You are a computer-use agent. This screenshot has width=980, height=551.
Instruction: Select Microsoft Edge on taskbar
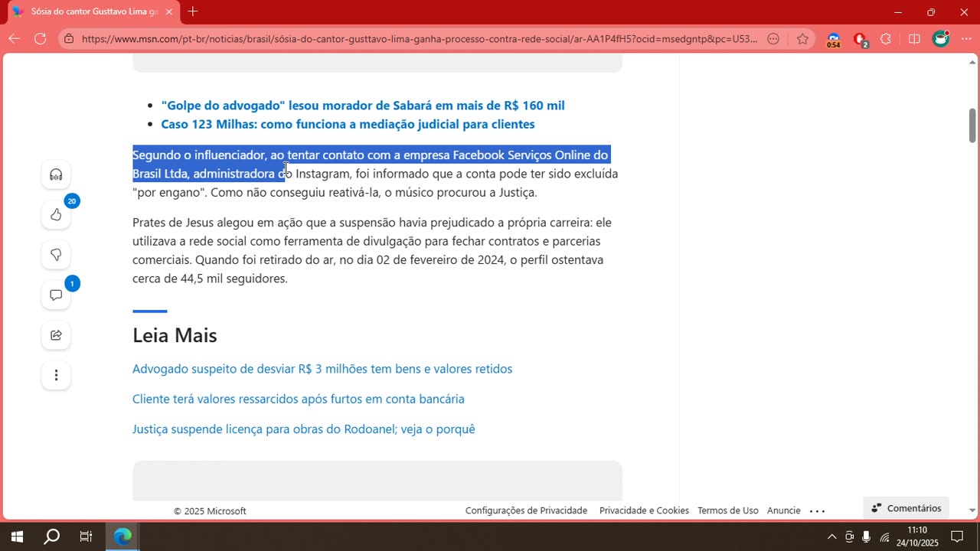coord(122,536)
